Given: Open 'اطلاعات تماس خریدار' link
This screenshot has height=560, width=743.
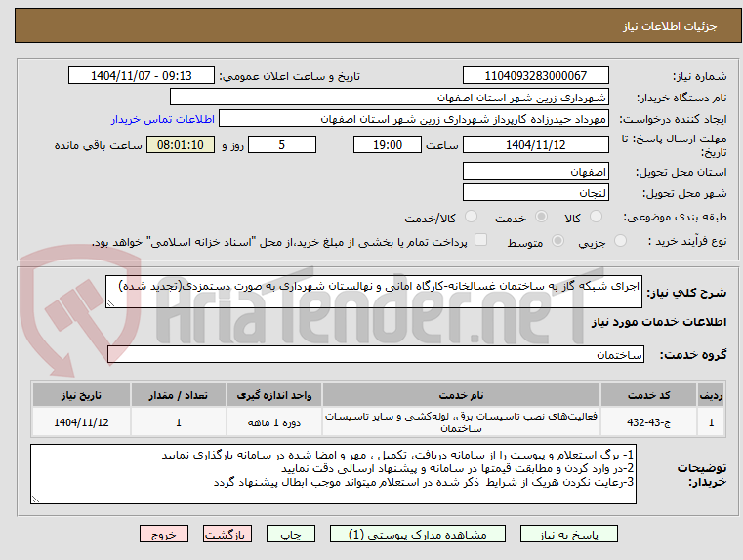Looking at the screenshot, I should click(x=163, y=119).
